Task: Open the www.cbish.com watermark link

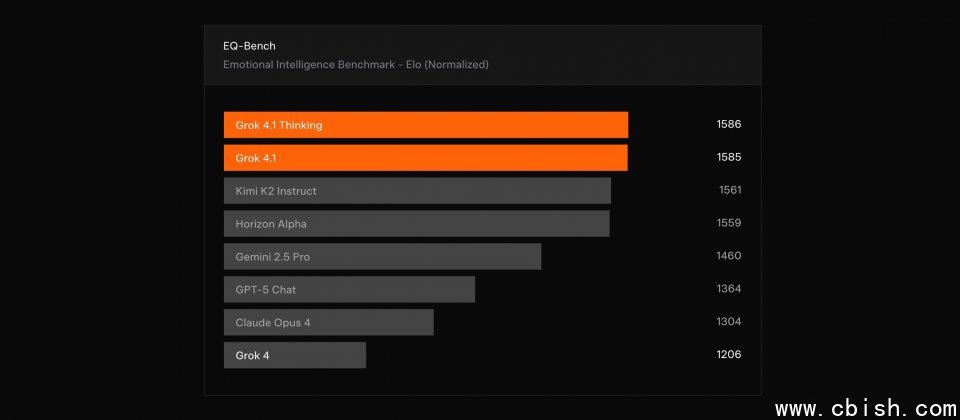Action: coord(866,409)
